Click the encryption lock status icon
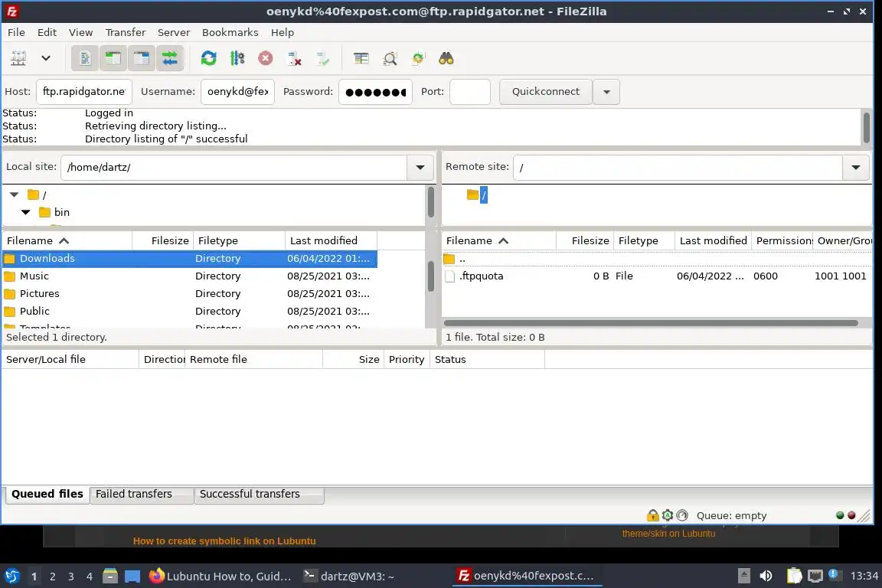This screenshot has width=882, height=588. pos(652,514)
